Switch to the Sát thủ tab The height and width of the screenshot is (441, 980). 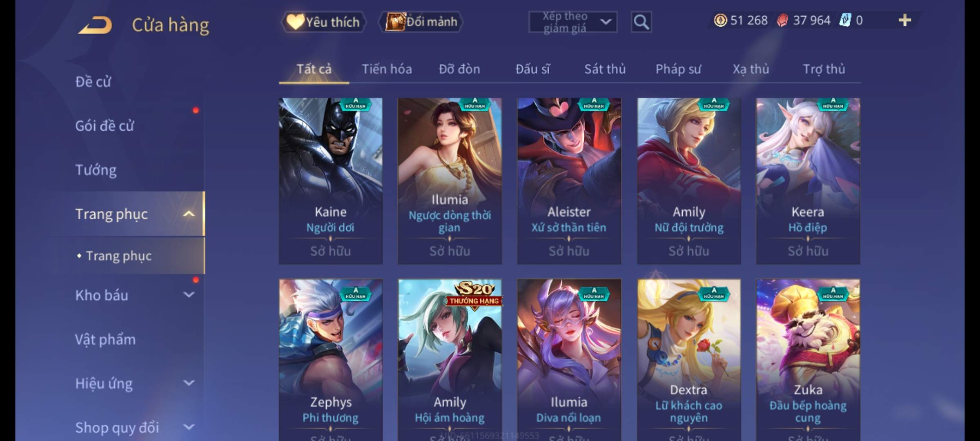pos(605,69)
